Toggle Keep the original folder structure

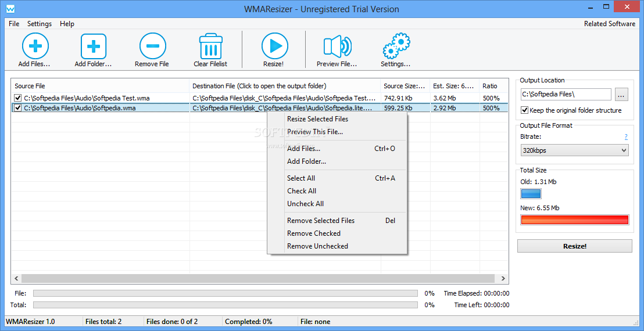(524, 110)
